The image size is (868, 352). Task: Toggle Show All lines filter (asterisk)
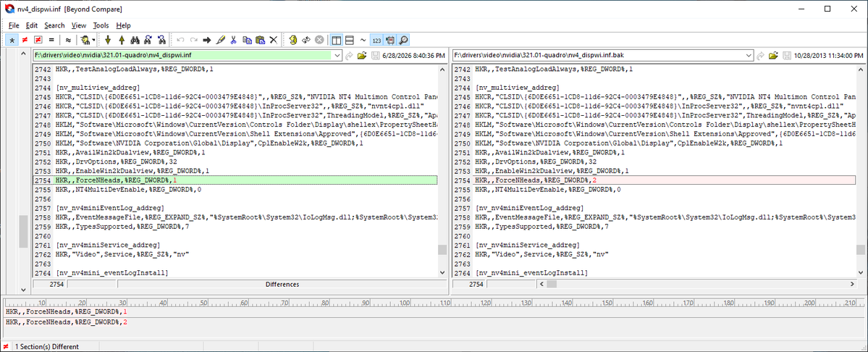pos(12,40)
